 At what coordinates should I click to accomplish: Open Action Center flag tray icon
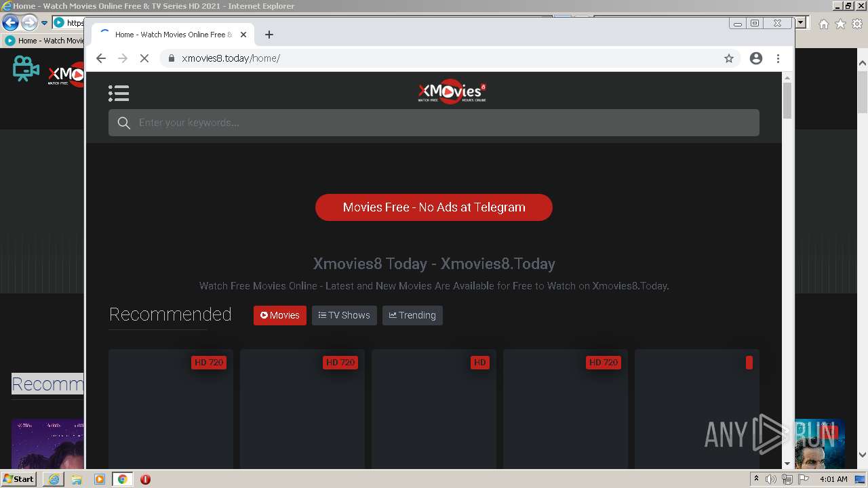point(804,479)
